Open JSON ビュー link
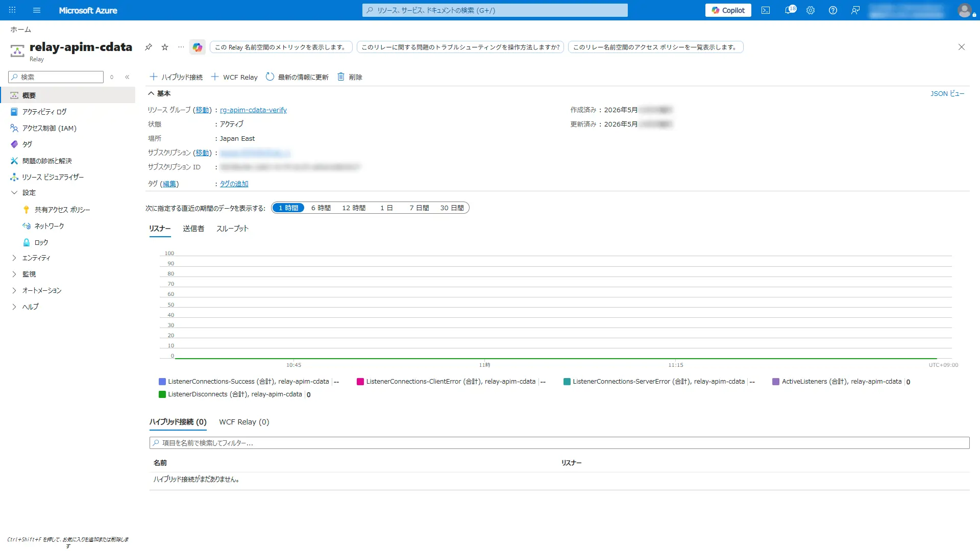Image resolution: width=980 pixels, height=551 pixels. 947,93
